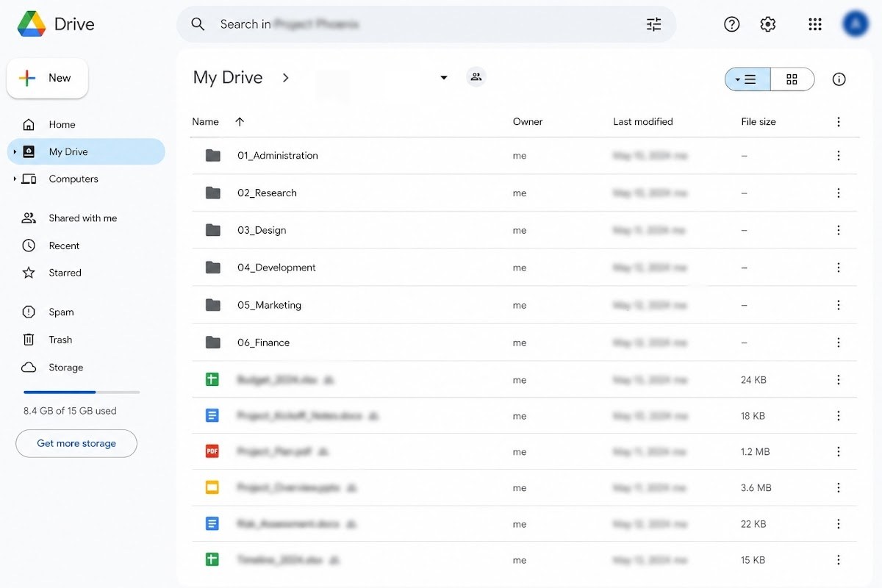Open advanced search options sliders icon
882x588 pixels.
pos(654,24)
